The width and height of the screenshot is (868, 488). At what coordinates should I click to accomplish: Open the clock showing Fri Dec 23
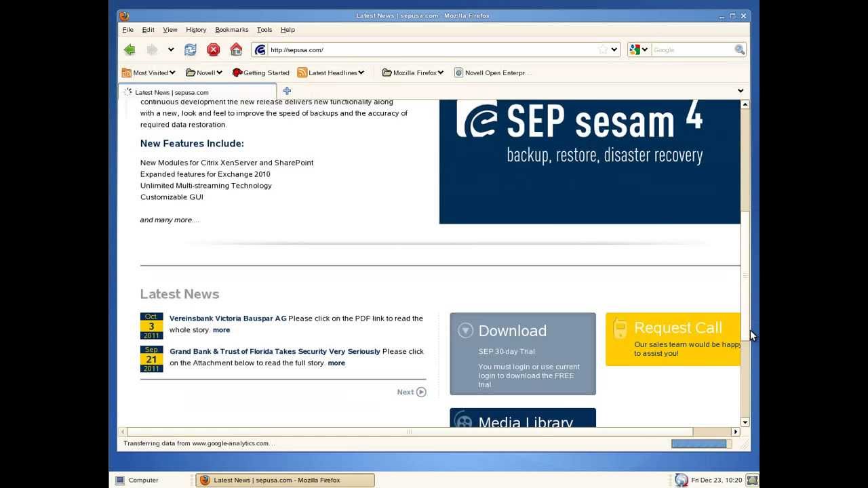pyautogui.click(x=717, y=480)
